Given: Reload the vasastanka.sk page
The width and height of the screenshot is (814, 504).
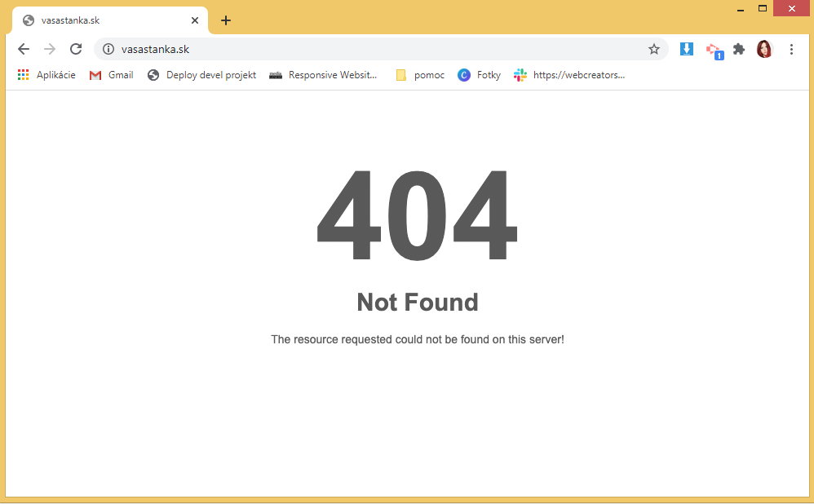Looking at the screenshot, I should click(76, 49).
